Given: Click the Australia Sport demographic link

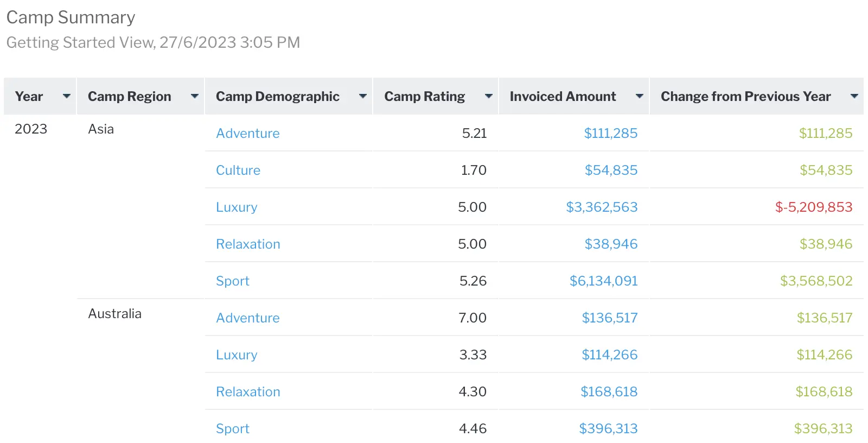Looking at the screenshot, I should point(232,428).
